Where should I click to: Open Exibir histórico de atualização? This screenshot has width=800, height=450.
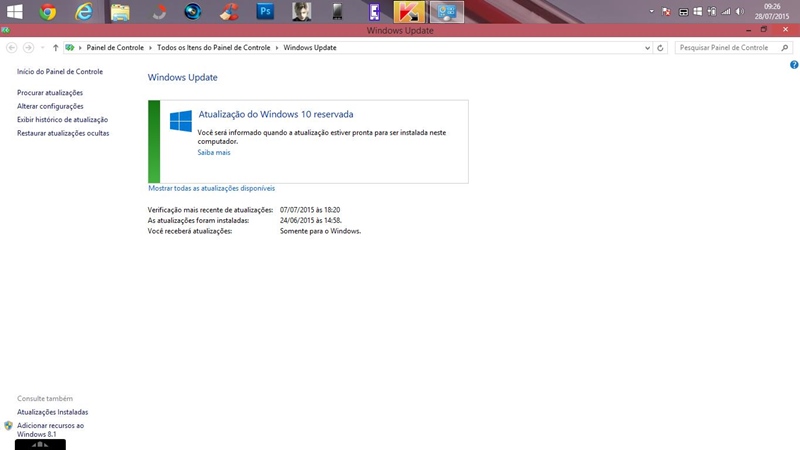tap(62, 119)
